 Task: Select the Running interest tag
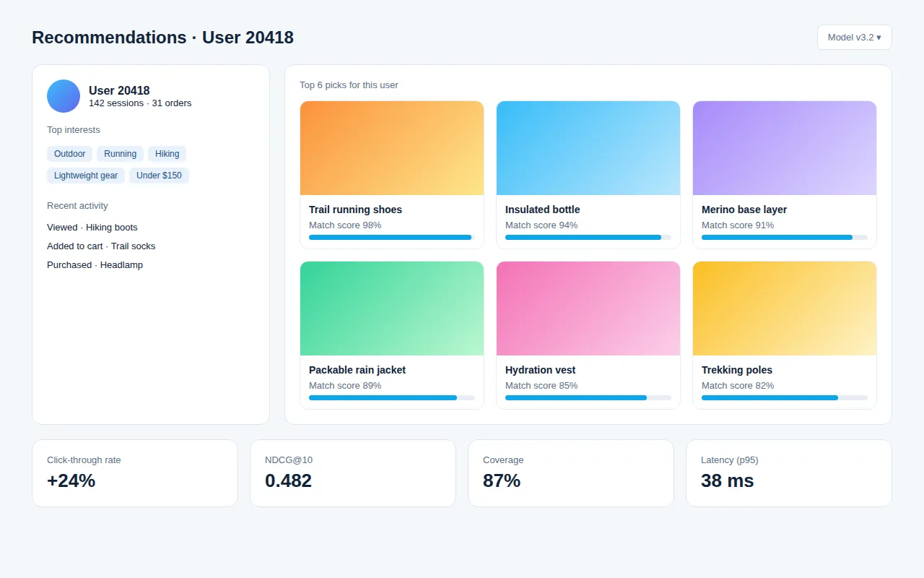point(121,154)
